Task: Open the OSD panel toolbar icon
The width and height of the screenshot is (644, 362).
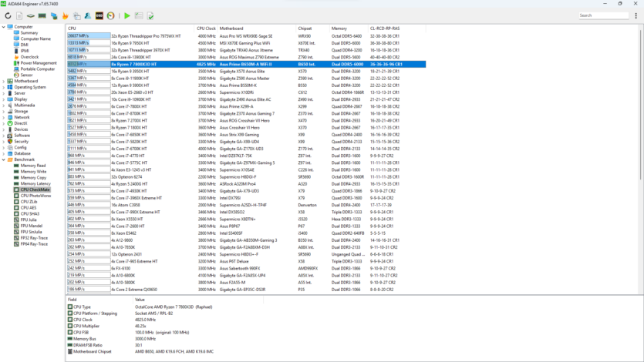Action: (x=99, y=15)
